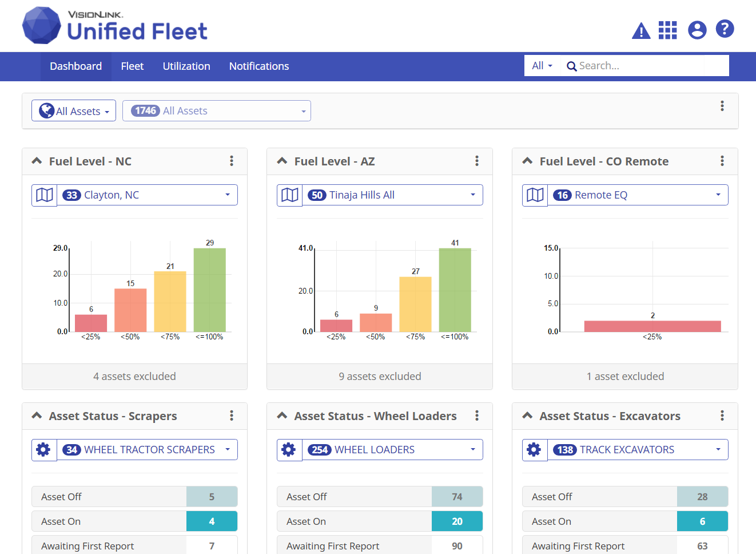This screenshot has height=554, width=756.
Task: Open the alerts warning triangle icon
Action: [640, 30]
